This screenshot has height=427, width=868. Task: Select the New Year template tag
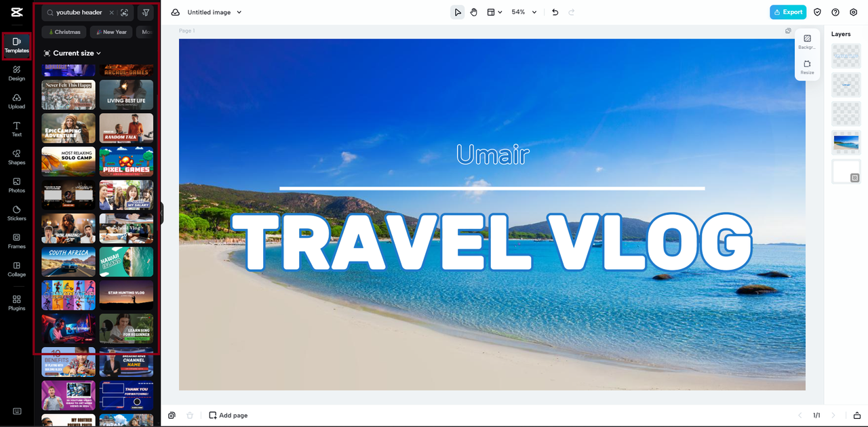(111, 32)
